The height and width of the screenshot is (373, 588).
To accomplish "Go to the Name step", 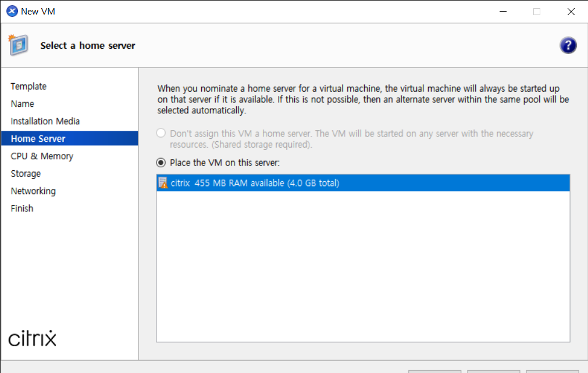I will pyautogui.click(x=23, y=104).
